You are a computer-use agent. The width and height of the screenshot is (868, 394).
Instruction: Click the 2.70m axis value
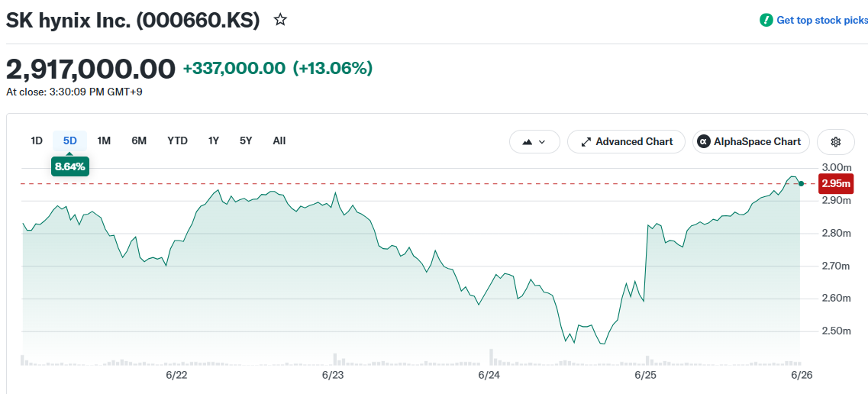click(x=836, y=266)
